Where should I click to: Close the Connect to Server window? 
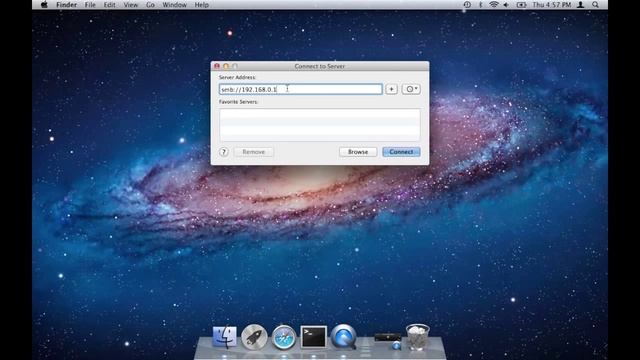217,66
